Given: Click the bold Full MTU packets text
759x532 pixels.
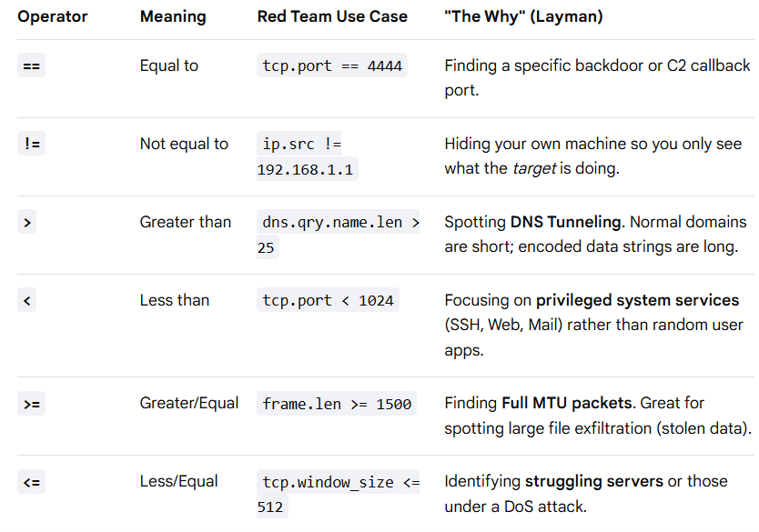Looking at the screenshot, I should pyautogui.click(x=567, y=404).
